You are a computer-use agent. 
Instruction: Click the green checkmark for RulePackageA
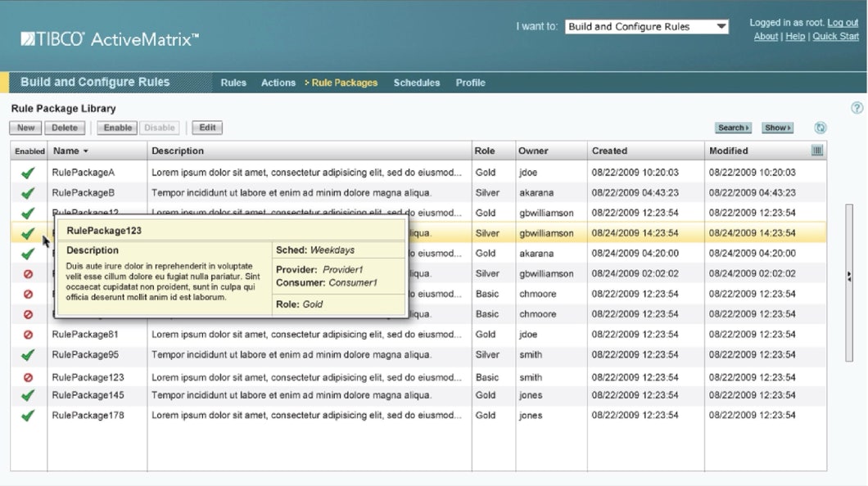tap(28, 173)
